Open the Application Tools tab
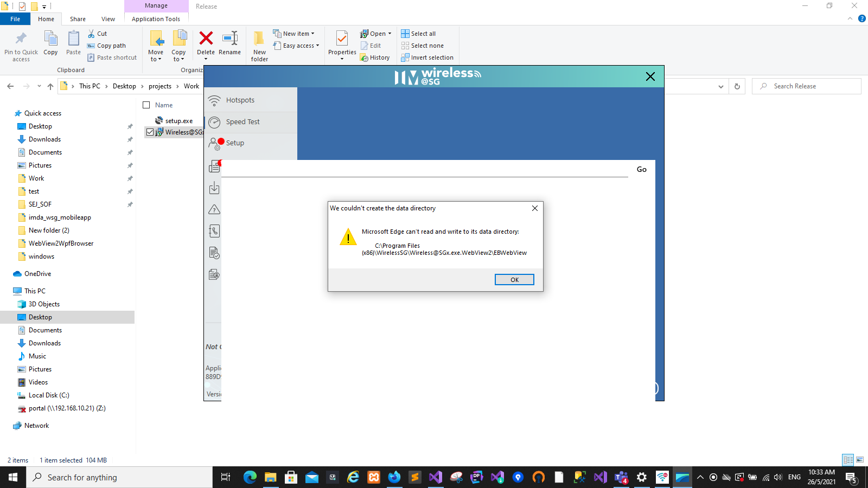 [x=156, y=19]
